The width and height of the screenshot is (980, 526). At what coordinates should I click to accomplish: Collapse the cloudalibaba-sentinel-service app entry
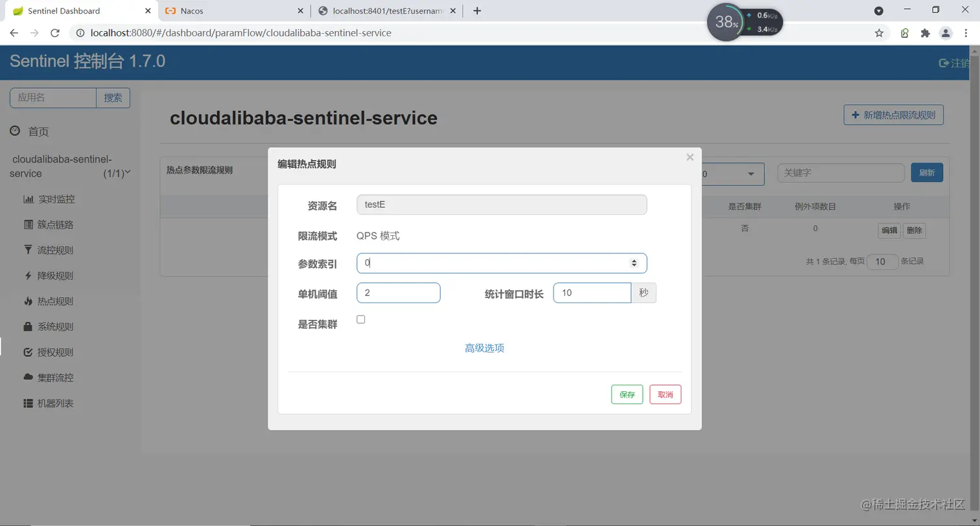tap(70, 166)
